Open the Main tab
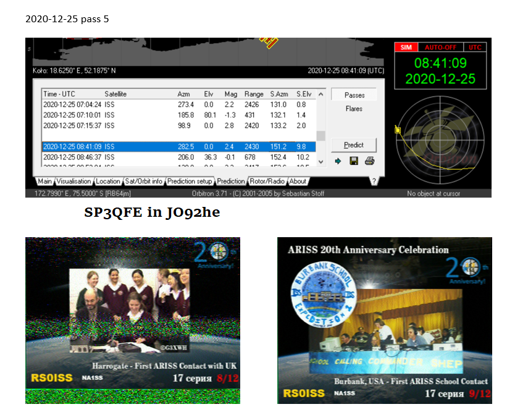507x420 pixels. (44, 182)
